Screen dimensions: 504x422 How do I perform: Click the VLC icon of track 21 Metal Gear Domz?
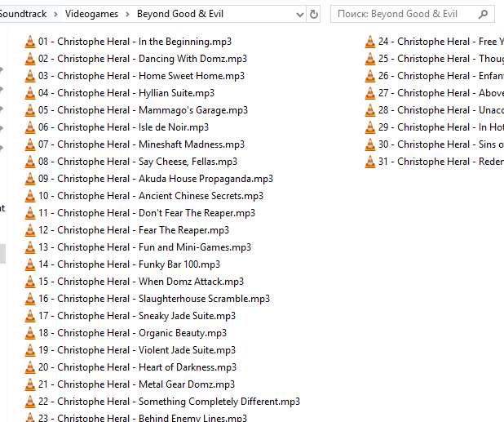click(30, 384)
